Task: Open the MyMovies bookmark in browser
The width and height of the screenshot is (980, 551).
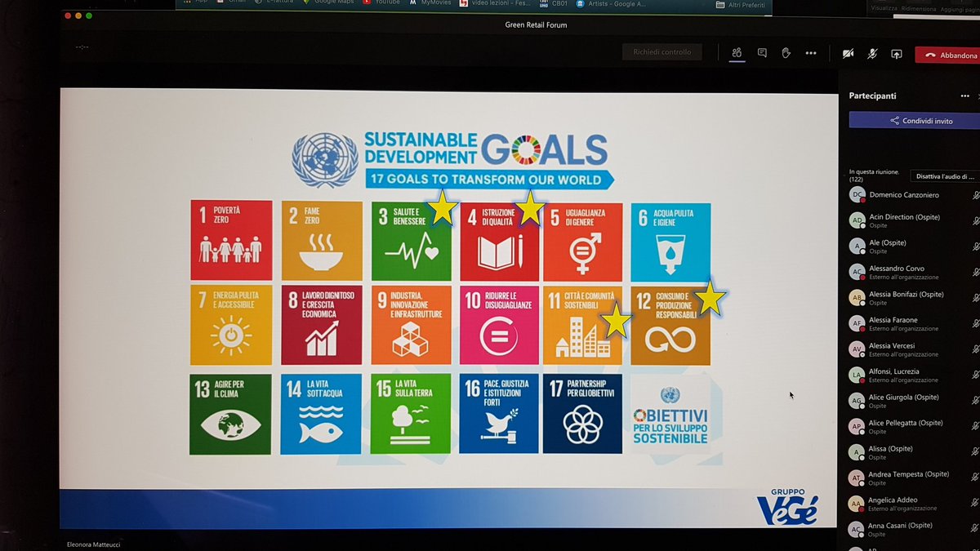Action: (x=430, y=3)
